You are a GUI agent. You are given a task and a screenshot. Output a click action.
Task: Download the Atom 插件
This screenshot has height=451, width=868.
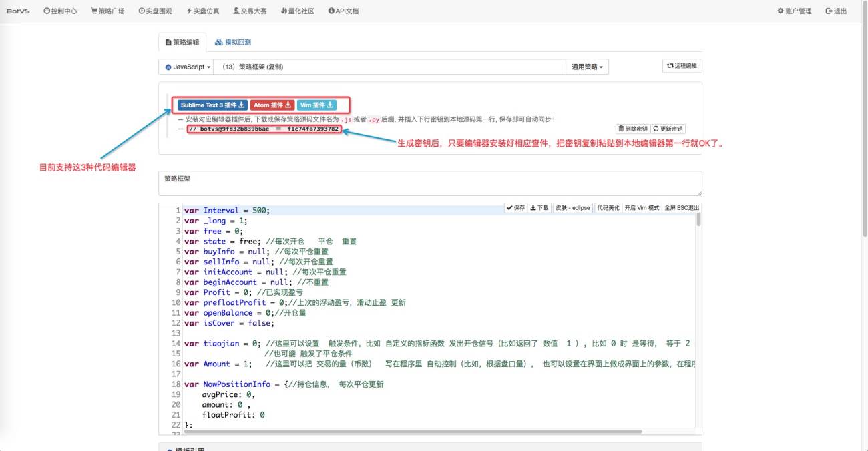[x=272, y=105]
